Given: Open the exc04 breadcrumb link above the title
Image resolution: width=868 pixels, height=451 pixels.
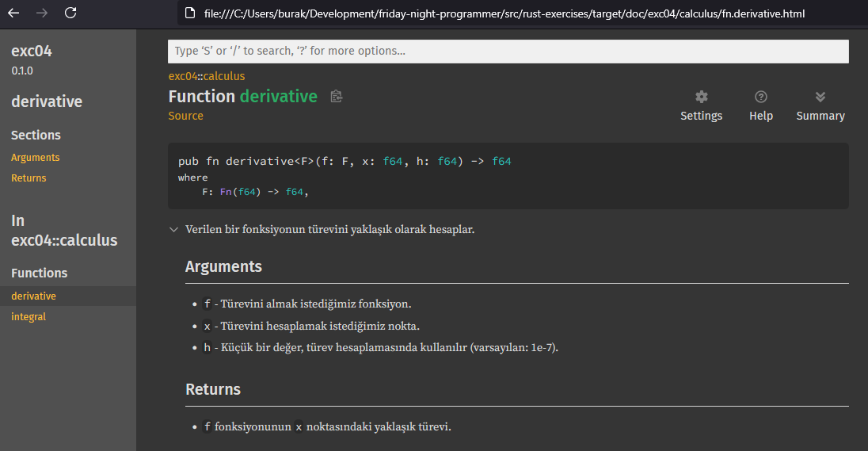Looking at the screenshot, I should pyautogui.click(x=181, y=76).
